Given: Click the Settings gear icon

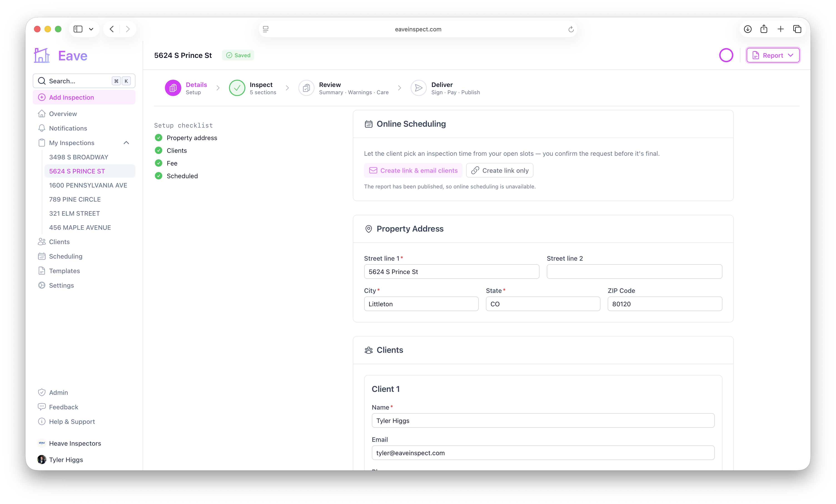Looking at the screenshot, I should pos(42,286).
